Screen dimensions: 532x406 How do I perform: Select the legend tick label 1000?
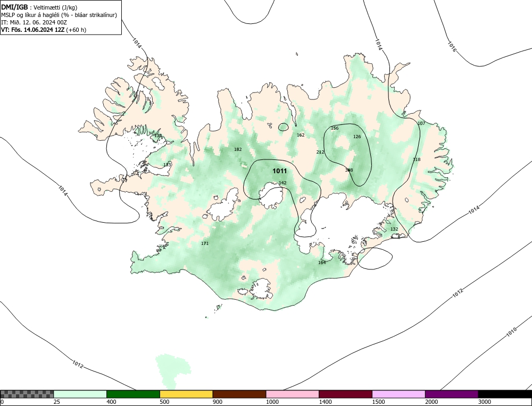272,402
